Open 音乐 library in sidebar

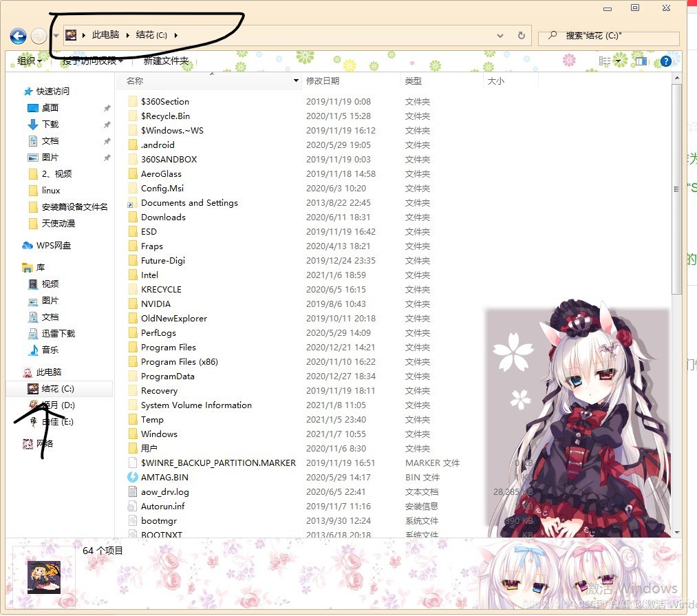pyautogui.click(x=50, y=350)
